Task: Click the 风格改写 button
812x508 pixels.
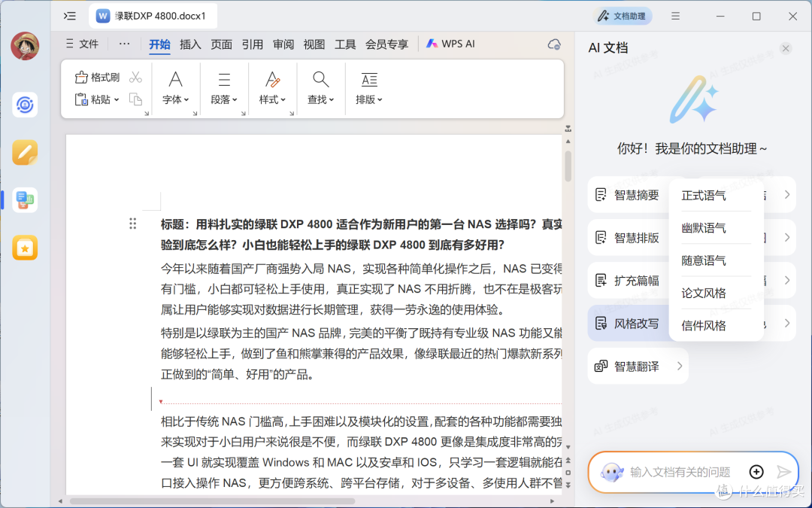Action: tap(628, 324)
